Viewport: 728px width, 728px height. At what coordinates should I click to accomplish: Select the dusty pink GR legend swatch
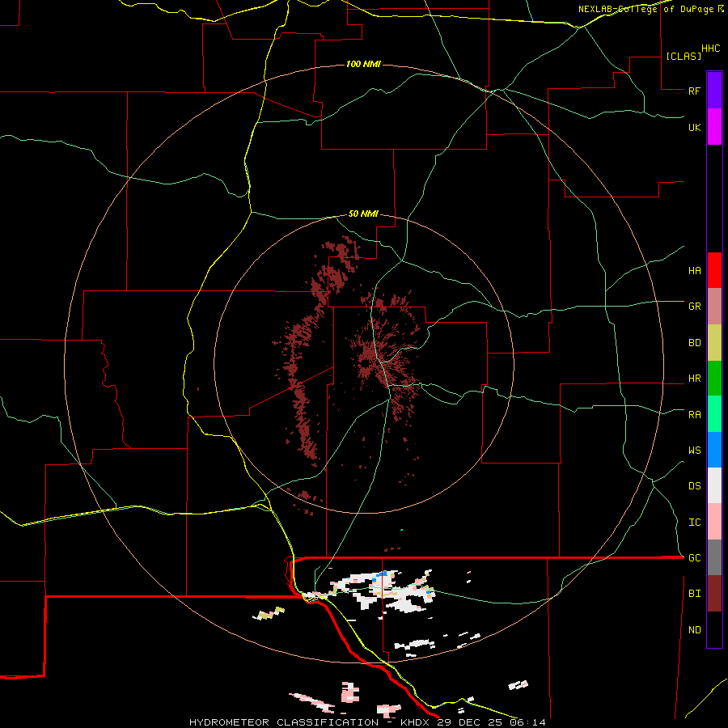(x=714, y=307)
